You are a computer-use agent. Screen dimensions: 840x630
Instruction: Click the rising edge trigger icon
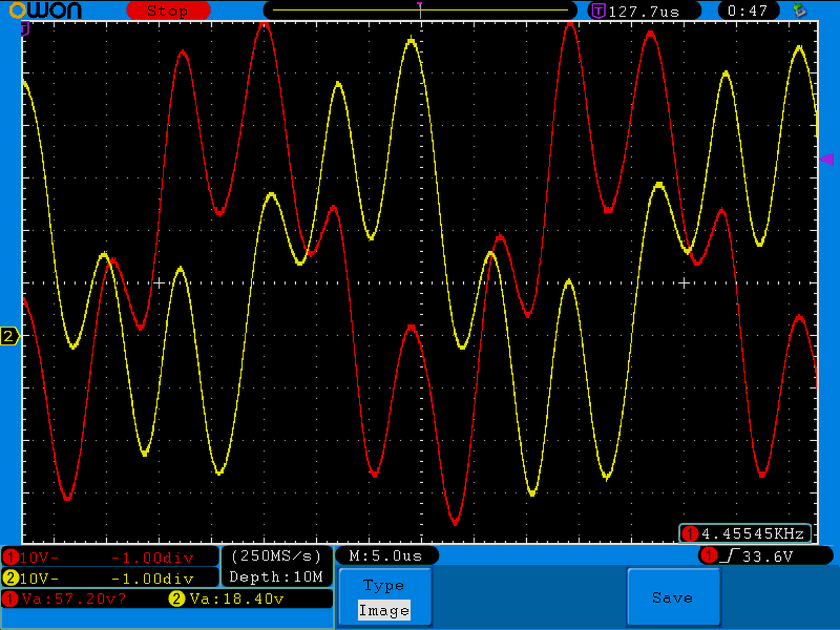(x=731, y=556)
